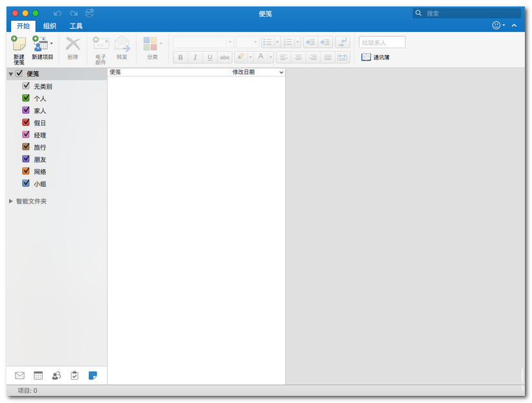Open the 通讯簿 address book

pyautogui.click(x=375, y=57)
